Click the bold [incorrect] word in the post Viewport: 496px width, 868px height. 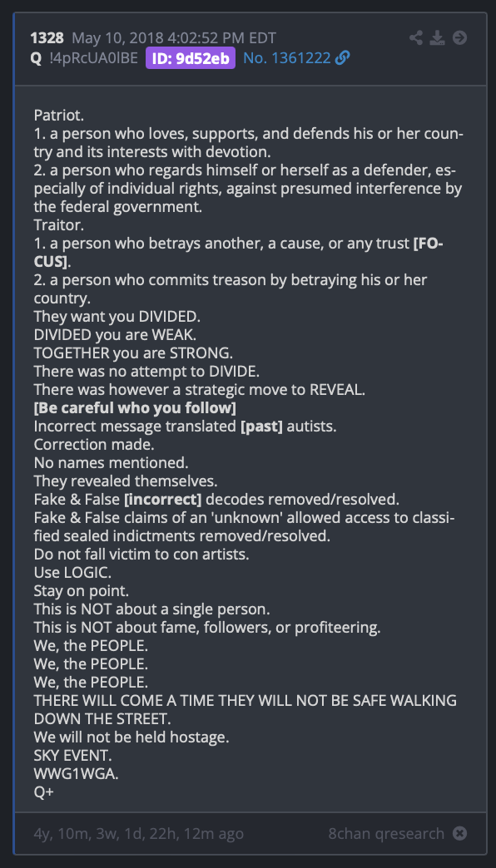pyautogui.click(x=163, y=500)
